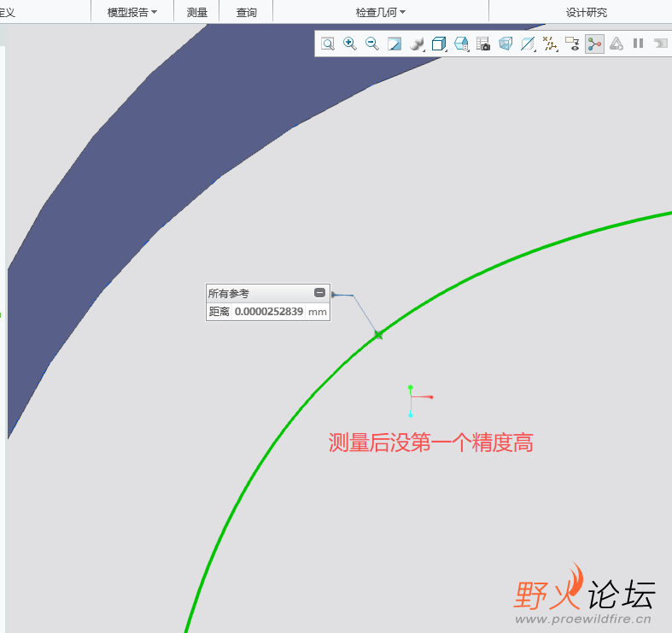The height and width of the screenshot is (633, 672).
Task: Click the Repaint screen icon
Action: (394, 44)
